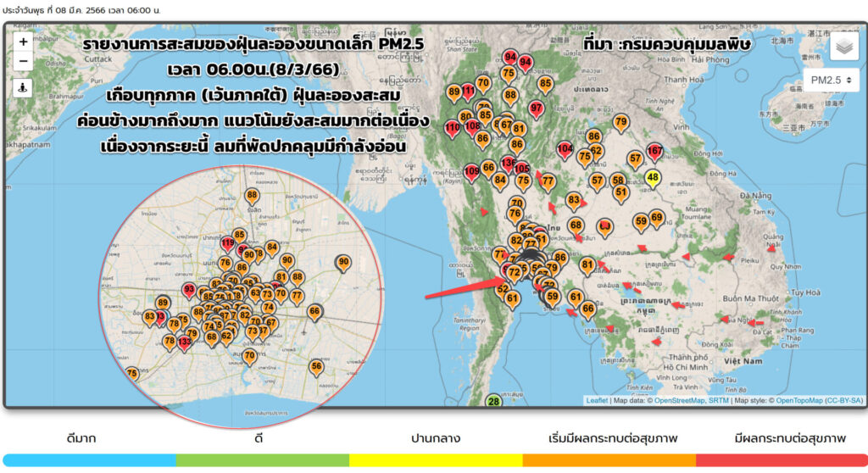Select the red 110 station marker
This screenshot has width=868, height=473.
coord(453,128)
